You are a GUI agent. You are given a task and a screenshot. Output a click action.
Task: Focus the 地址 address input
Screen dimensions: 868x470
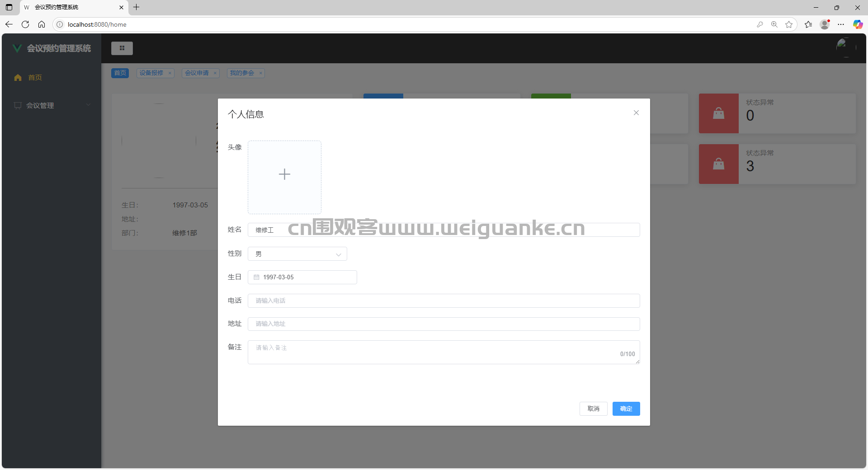click(x=443, y=324)
